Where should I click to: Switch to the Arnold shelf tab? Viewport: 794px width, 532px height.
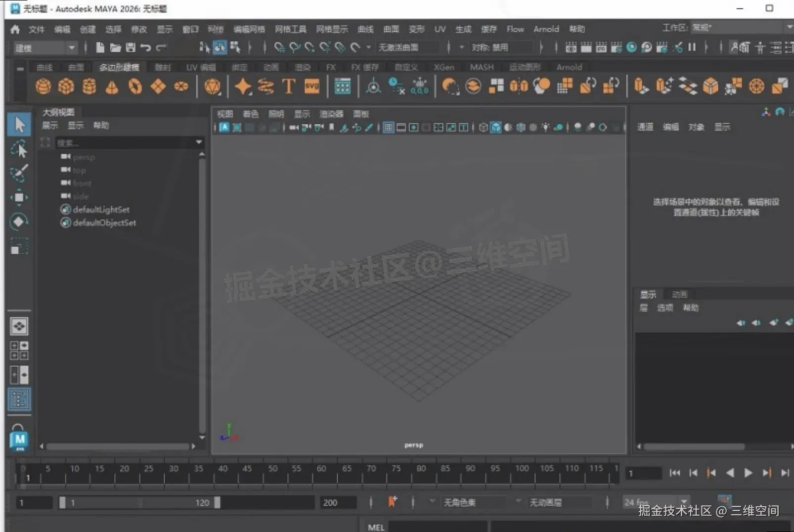pyautogui.click(x=569, y=67)
